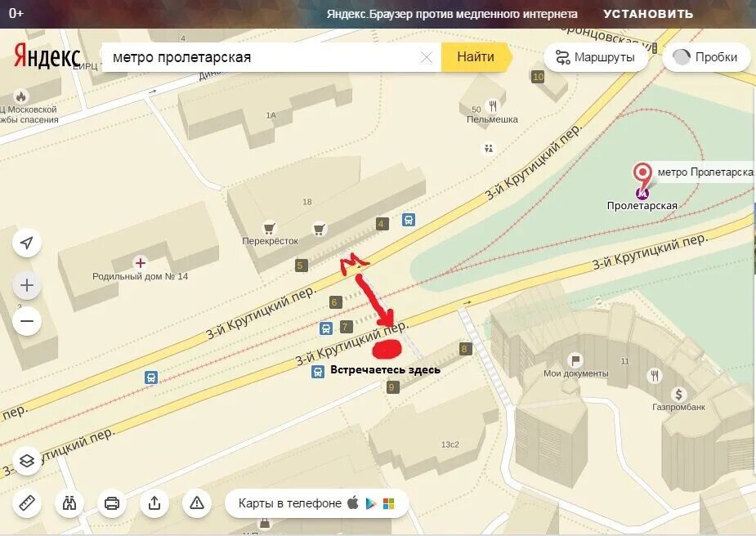Image resolution: width=756 pixels, height=536 pixels.
Task: Click the Пролетарская metro station marker
Action: (x=642, y=194)
